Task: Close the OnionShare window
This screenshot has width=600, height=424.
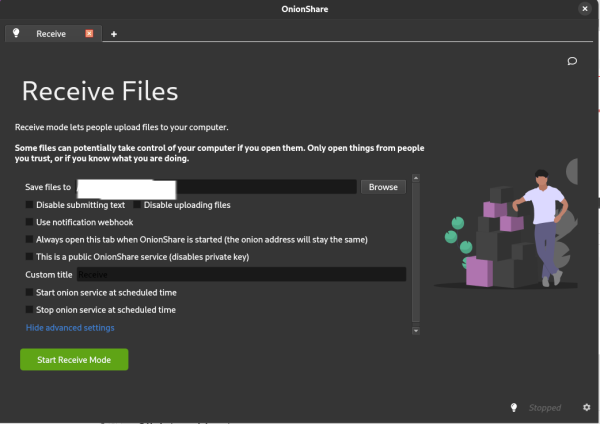Action: (584, 8)
